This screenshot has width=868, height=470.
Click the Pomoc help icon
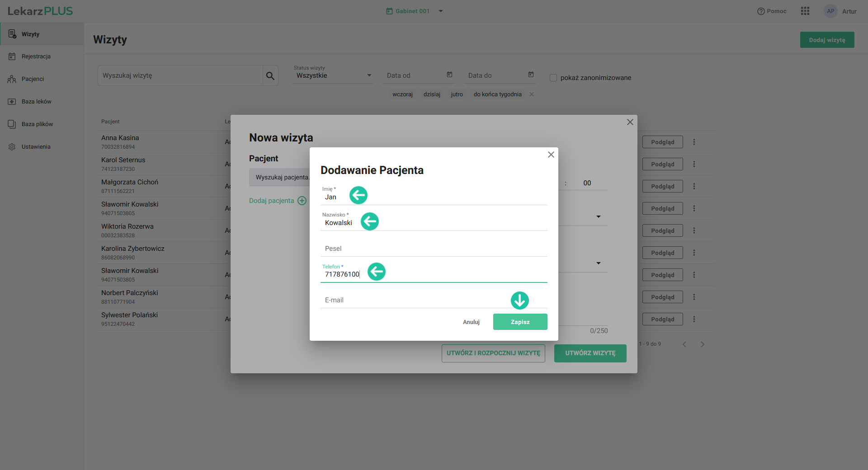tap(761, 11)
